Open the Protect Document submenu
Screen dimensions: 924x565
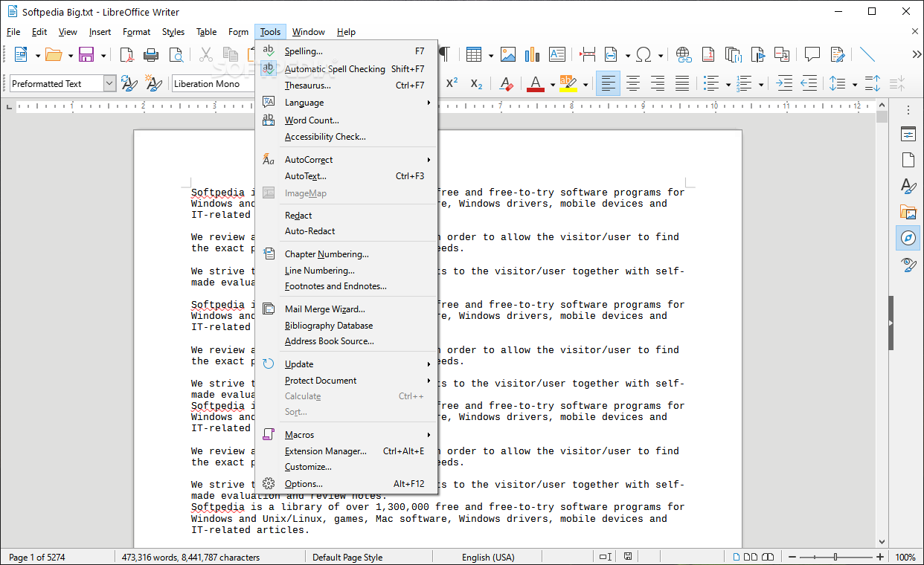[346, 381]
